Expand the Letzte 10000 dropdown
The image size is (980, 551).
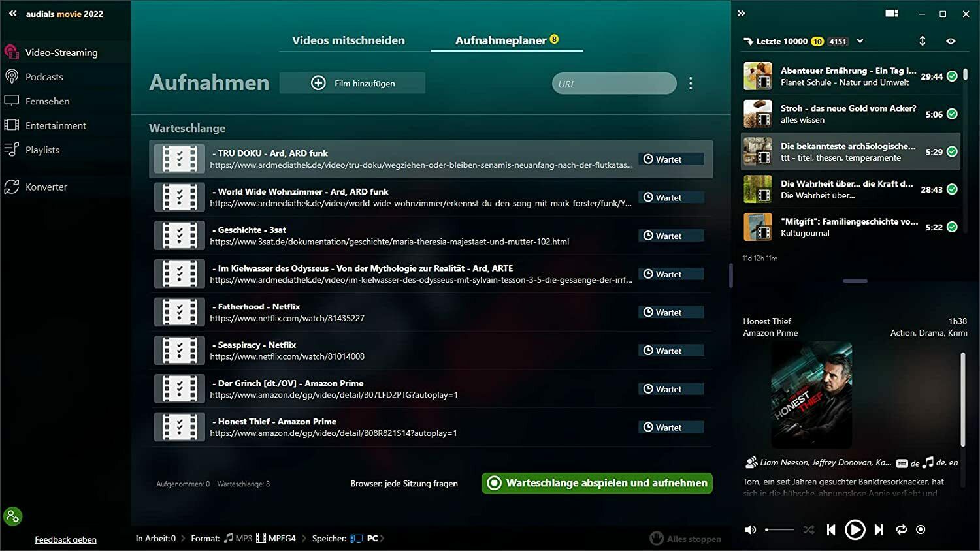tap(860, 41)
